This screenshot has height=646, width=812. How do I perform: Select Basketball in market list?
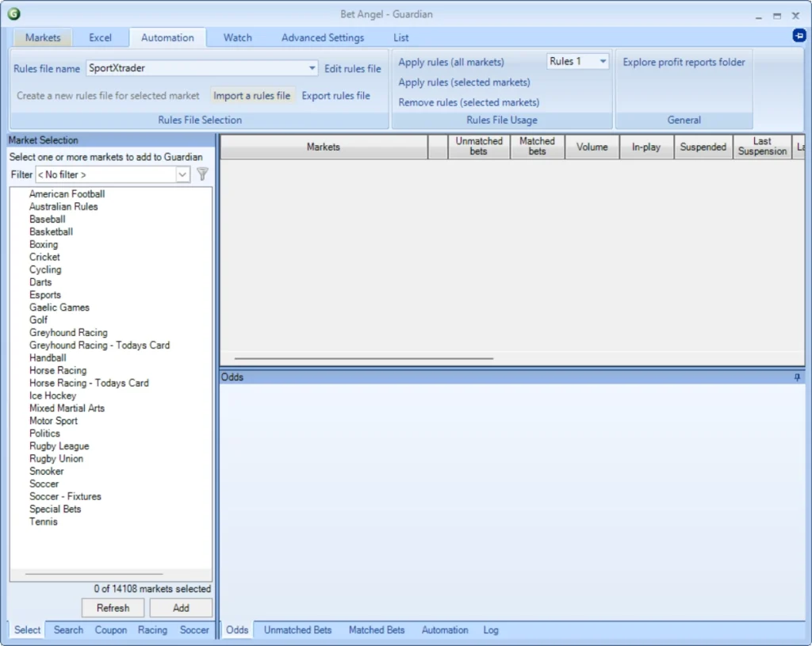pos(51,232)
